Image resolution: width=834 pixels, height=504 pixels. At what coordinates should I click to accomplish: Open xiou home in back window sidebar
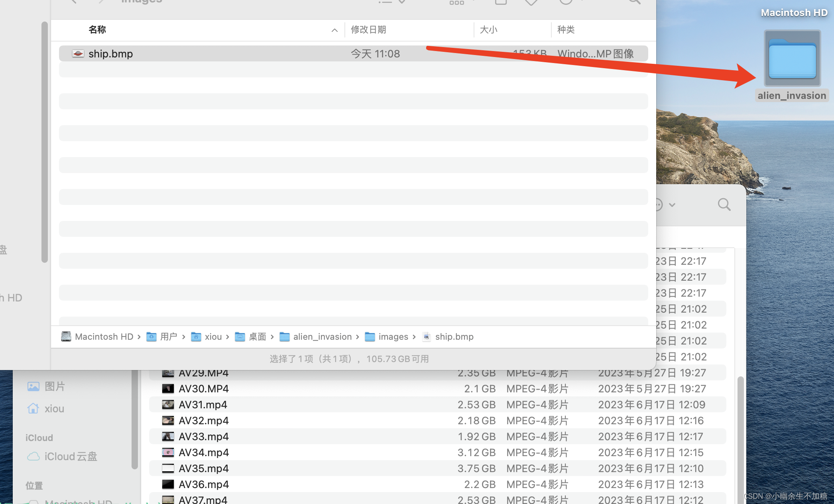pos(54,409)
